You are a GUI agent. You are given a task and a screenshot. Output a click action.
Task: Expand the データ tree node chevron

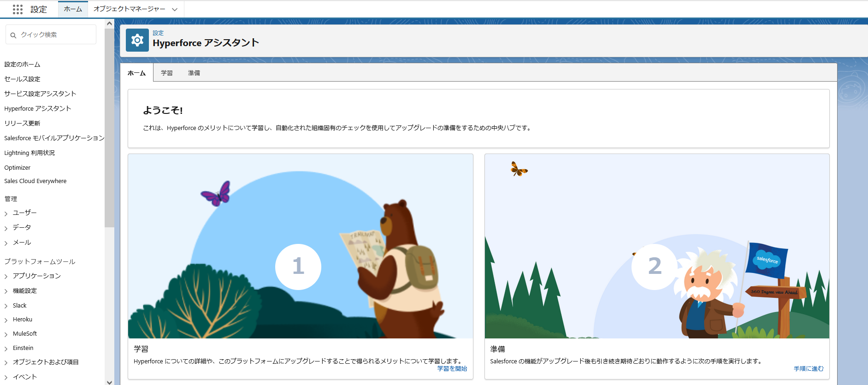coord(6,228)
